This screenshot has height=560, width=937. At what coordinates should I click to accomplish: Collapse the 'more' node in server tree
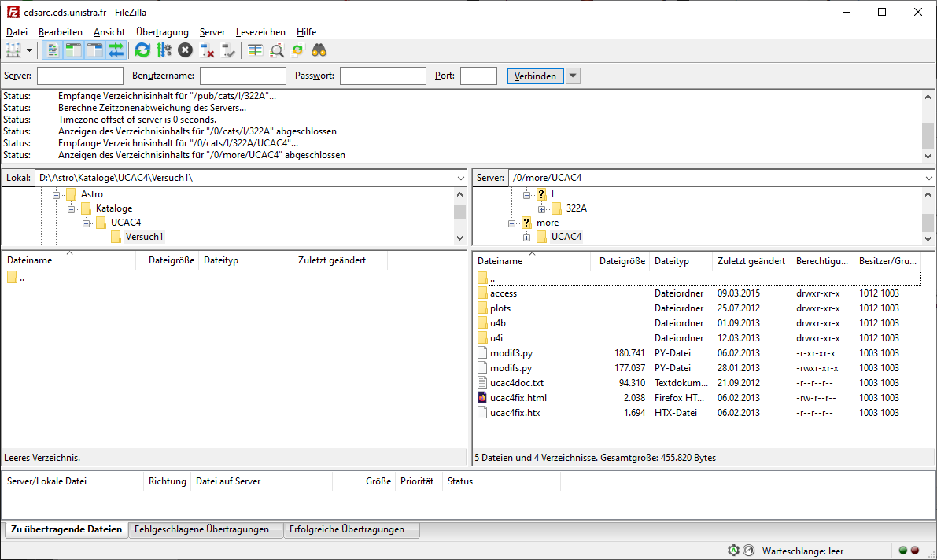(x=511, y=223)
